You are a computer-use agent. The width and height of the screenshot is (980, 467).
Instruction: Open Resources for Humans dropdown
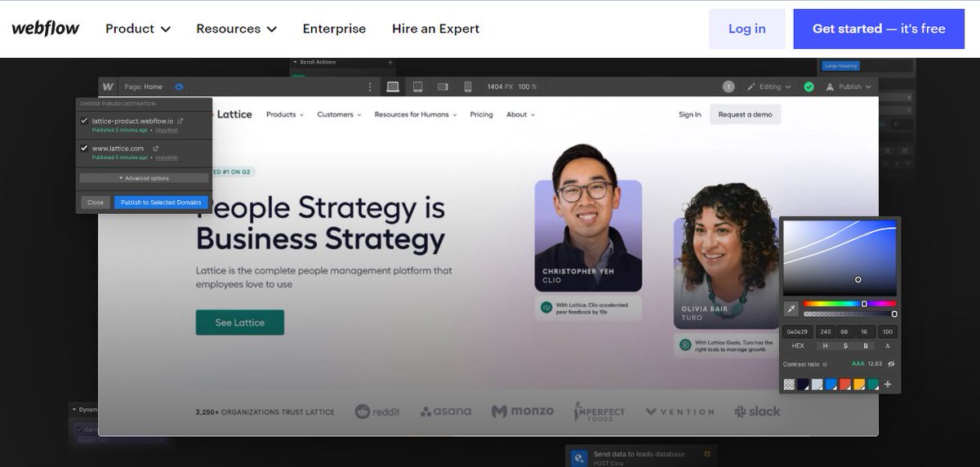pyautogui.click(x=416, y=114)
